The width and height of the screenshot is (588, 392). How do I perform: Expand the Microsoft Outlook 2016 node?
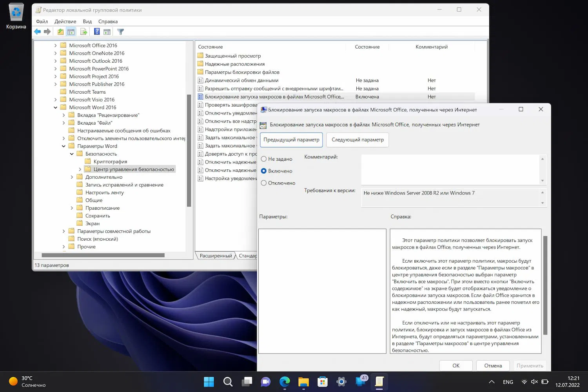(x=55, y=61)
